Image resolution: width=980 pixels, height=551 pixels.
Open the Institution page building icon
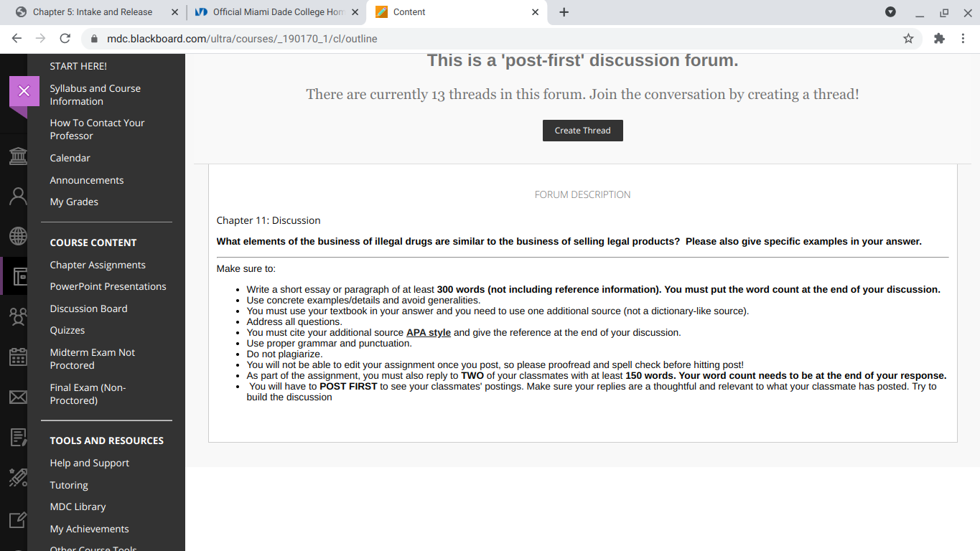[17, 156]
